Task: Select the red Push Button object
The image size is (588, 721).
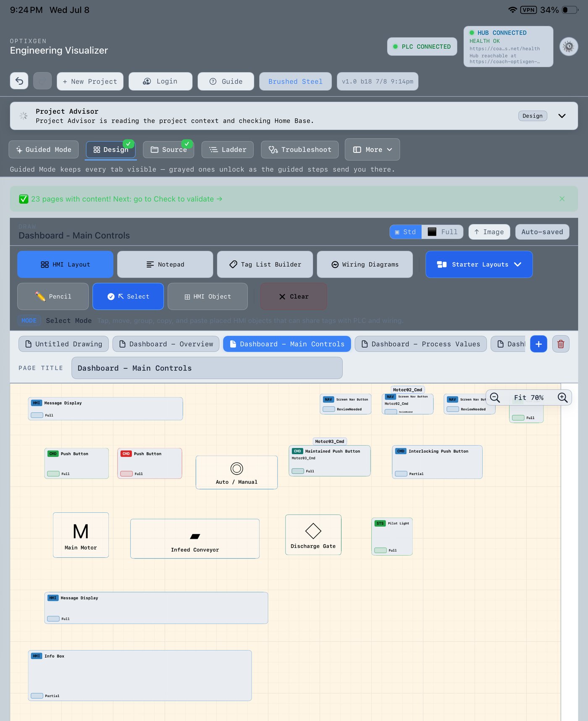Action: click(150, 463)
